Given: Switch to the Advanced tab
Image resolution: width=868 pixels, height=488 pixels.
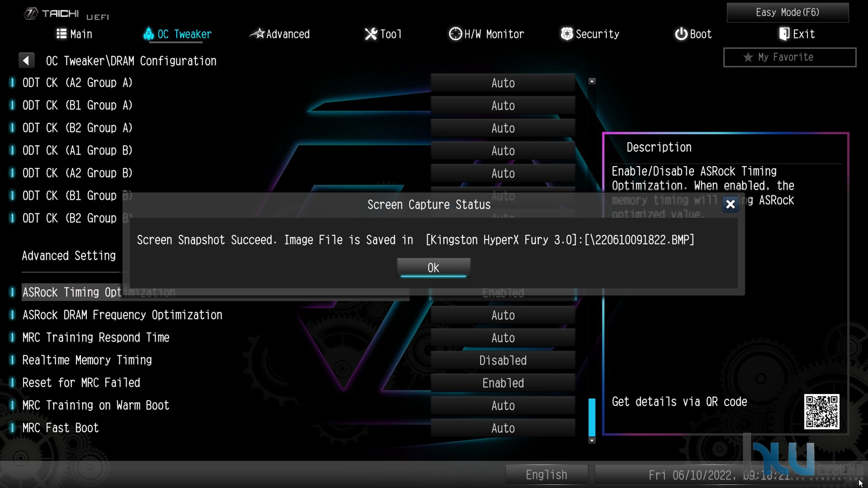Looking at the screenshot, I should (x=280, y=34).
